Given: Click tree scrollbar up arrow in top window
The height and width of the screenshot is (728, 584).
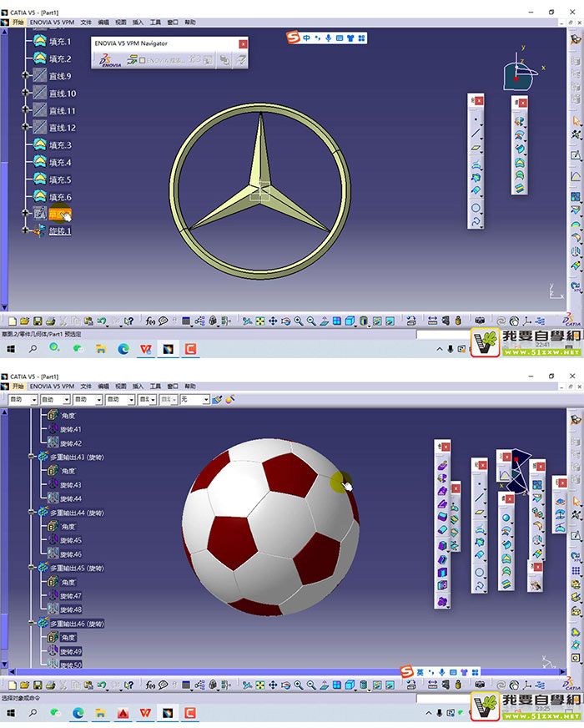Looking at the screenshot, I should [x=4, y=32].
